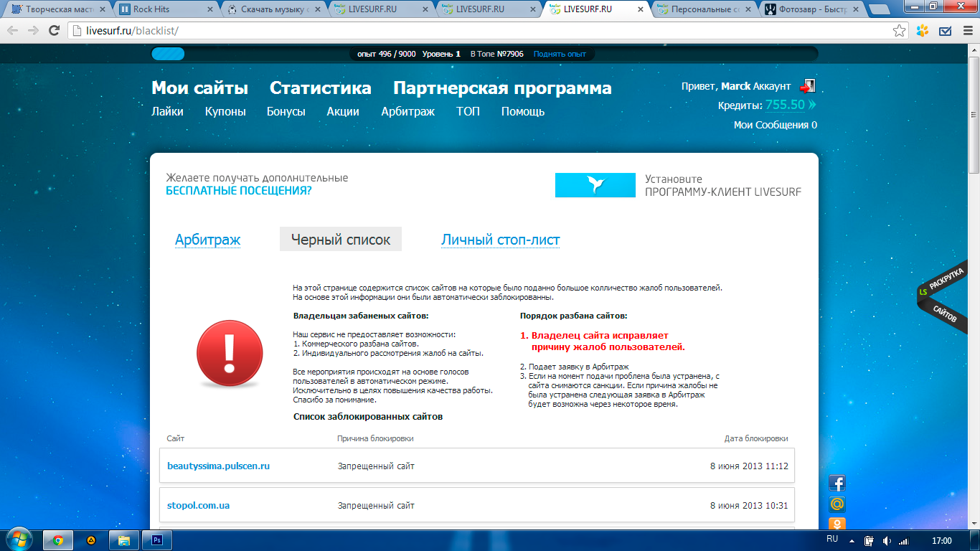980x551 pixels.
Task: Open Windows Explorer folder in the taskbar
Action: coord(123,540)
